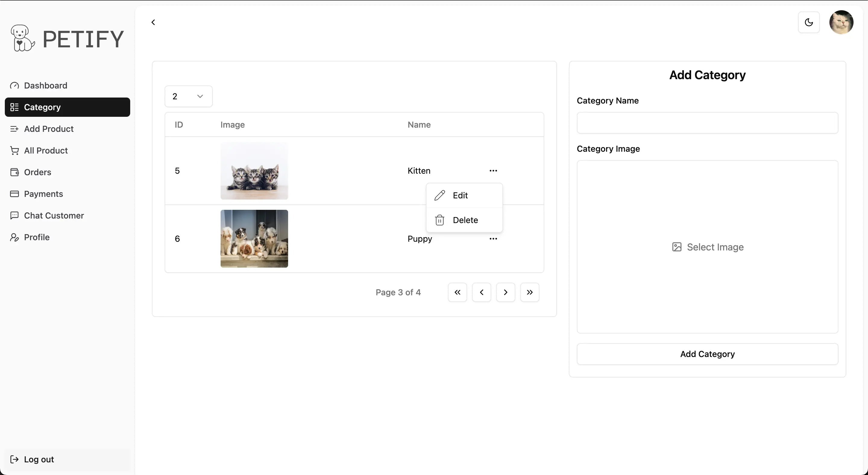Toggle dark mode with moon icon

pyautogui.click(x=809, y=22)
